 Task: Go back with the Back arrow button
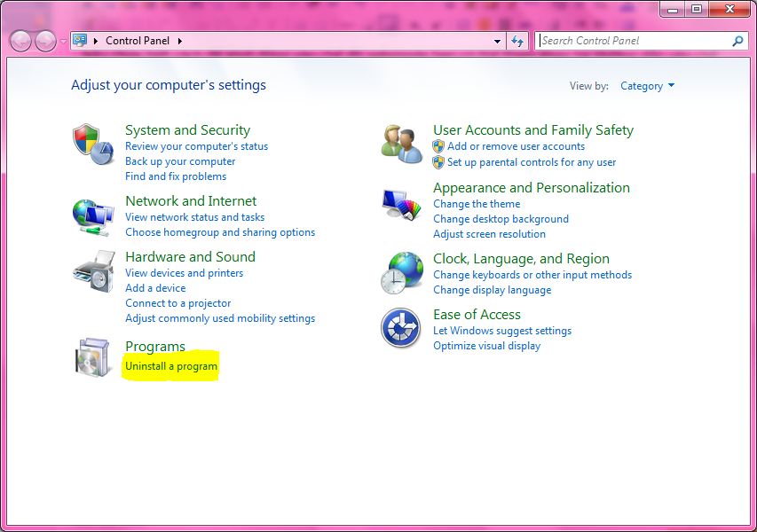click(20, 41)
